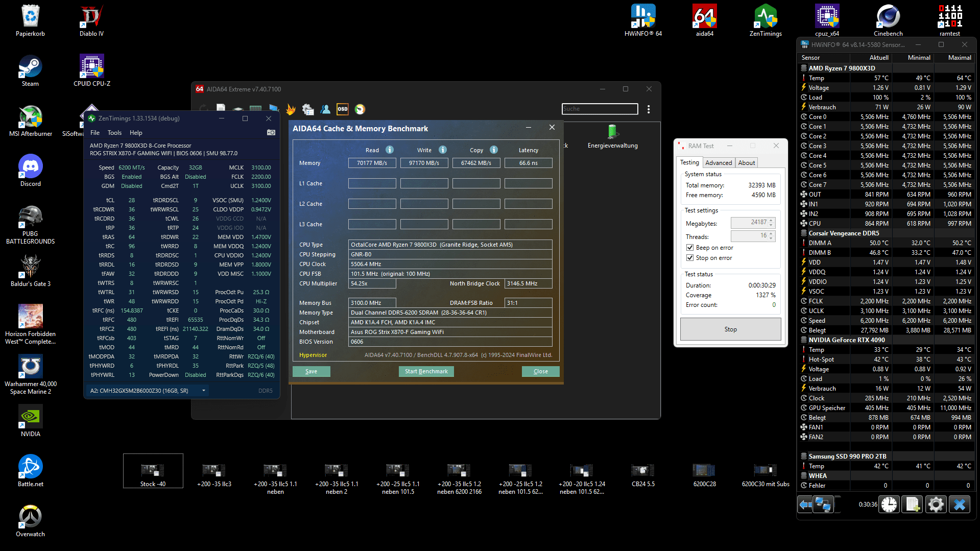Select the 'CB24 5.5' desktop file

click(x=643, y=475)
